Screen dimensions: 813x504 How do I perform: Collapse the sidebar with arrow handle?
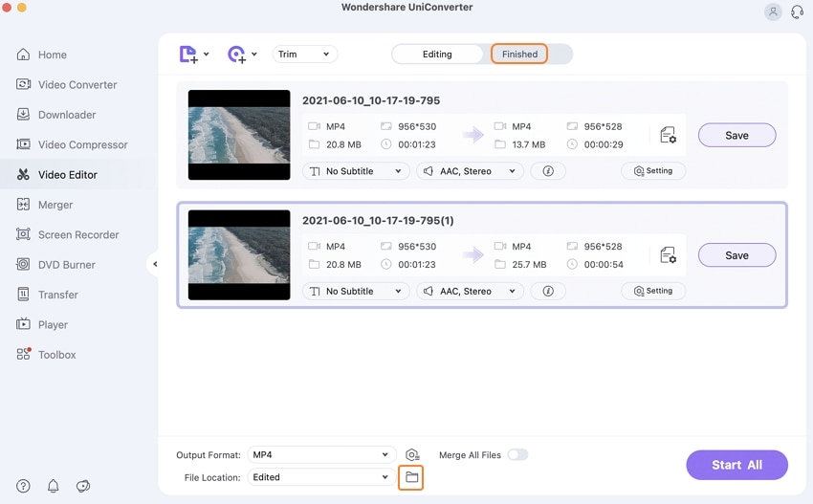(x=155, y=265)
